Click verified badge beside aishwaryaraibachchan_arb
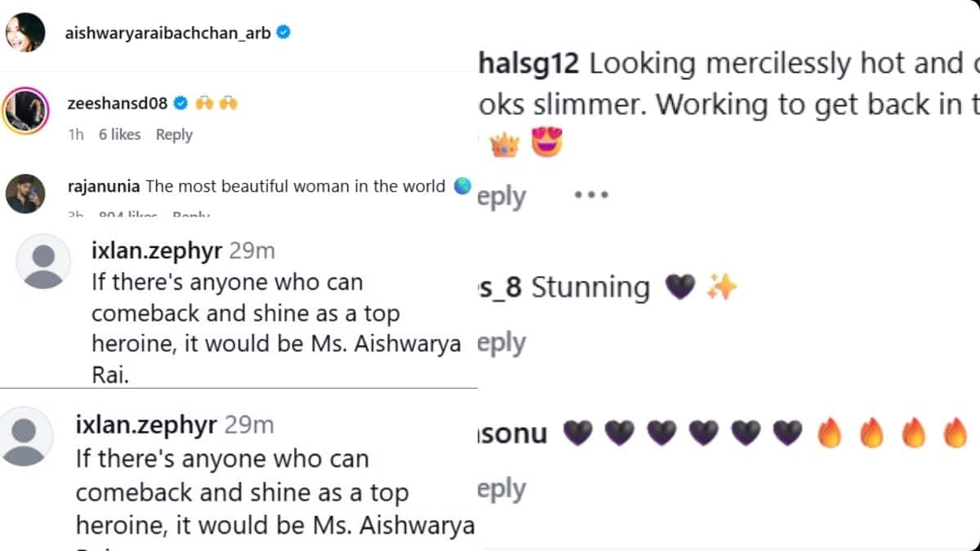 pos(284,33)
